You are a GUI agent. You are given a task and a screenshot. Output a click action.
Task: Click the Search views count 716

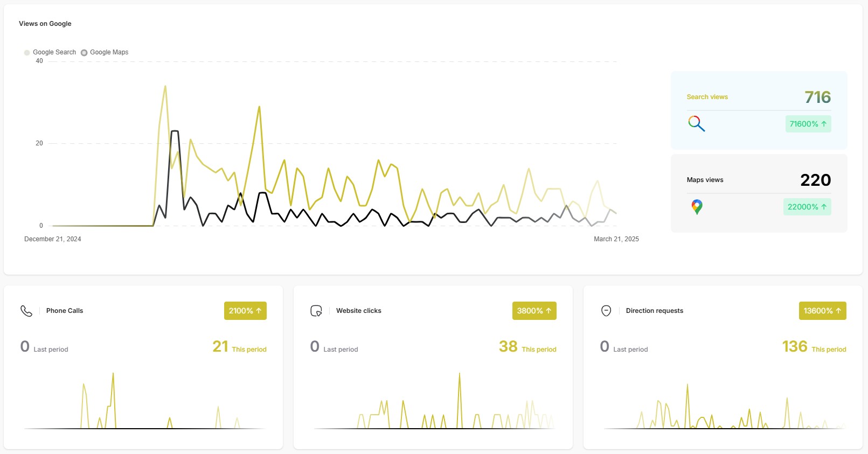point(817,97)
